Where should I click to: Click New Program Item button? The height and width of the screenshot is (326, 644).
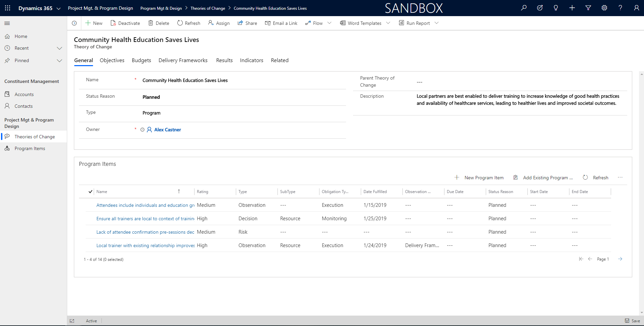click(x=479, y=178)
